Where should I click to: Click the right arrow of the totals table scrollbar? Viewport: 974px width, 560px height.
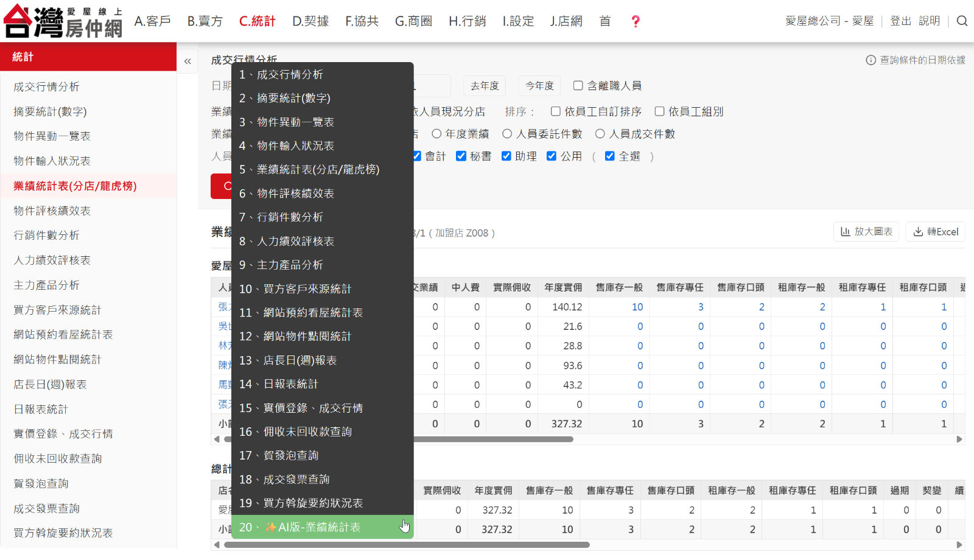coord(959,545)
